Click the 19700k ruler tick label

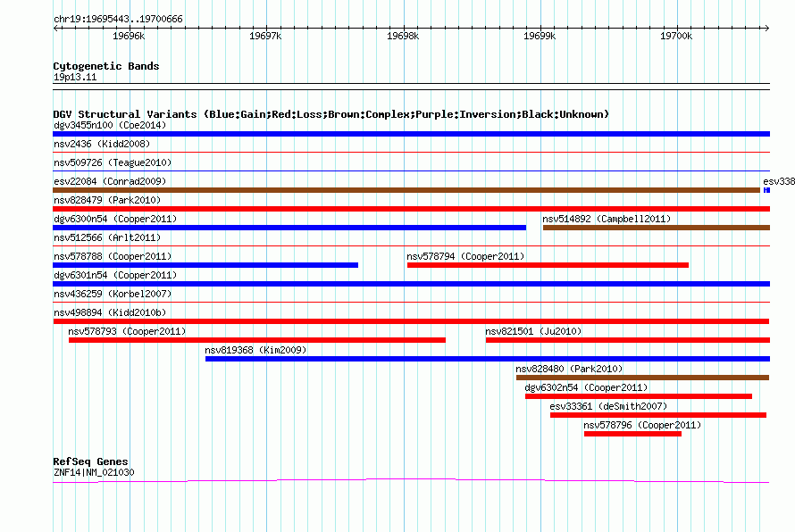point(676,36)
